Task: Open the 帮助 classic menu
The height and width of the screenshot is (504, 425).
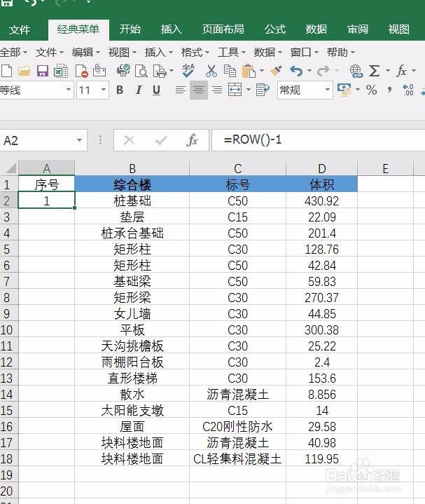Action: point(340,52)
